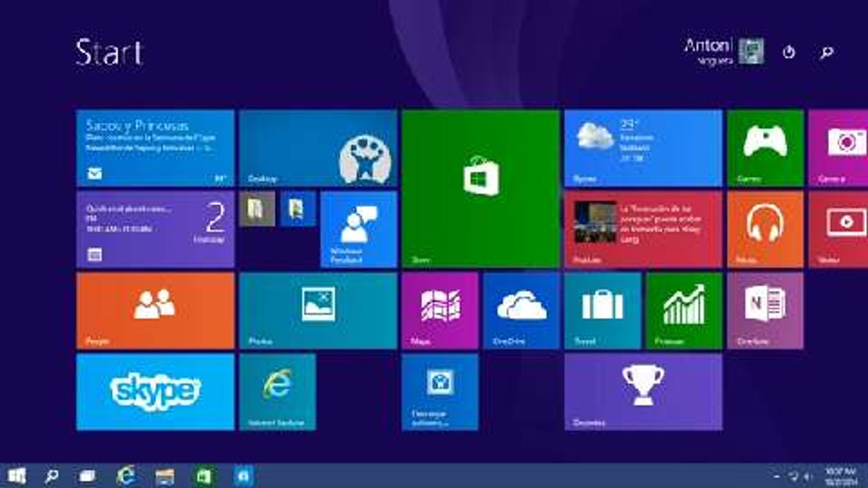Screen dimensions: 868x488
Task: Click the Search icon on the taskbar
Action: point(52,476)
